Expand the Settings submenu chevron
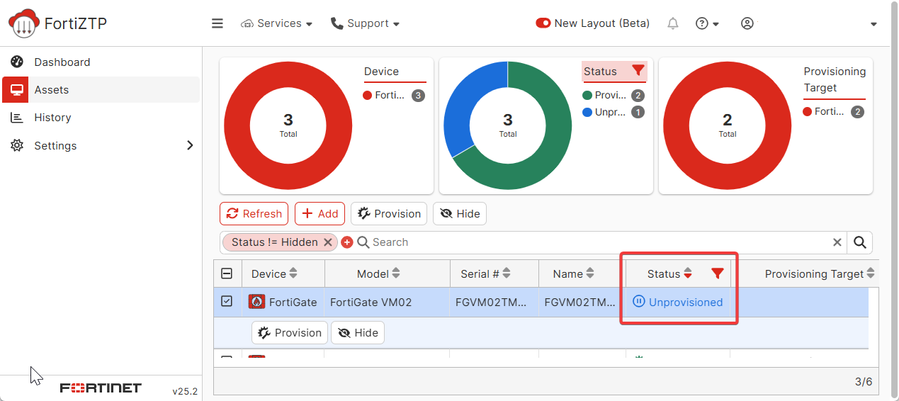 [x=190, y=146]
